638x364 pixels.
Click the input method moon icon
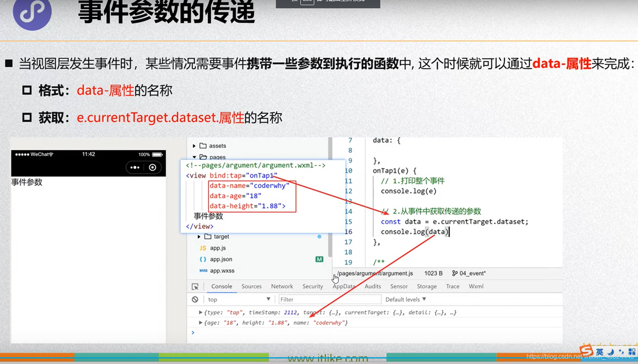pyautogui.click(x=611, y=352)
